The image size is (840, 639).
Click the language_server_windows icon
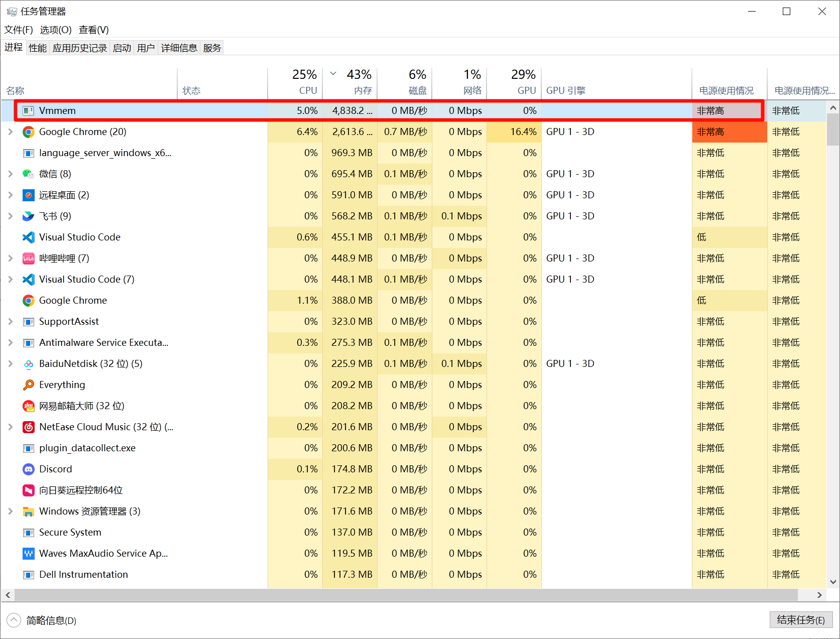click(x=29, y=153)
